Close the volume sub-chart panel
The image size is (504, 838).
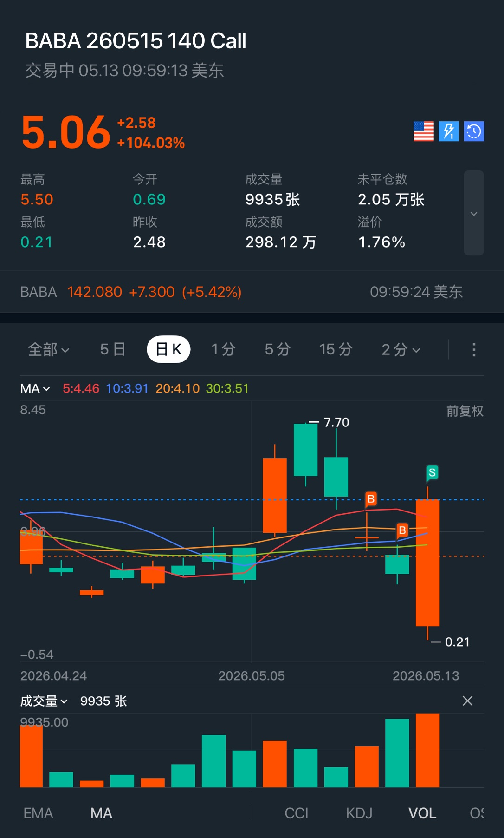tap(468, 701)
